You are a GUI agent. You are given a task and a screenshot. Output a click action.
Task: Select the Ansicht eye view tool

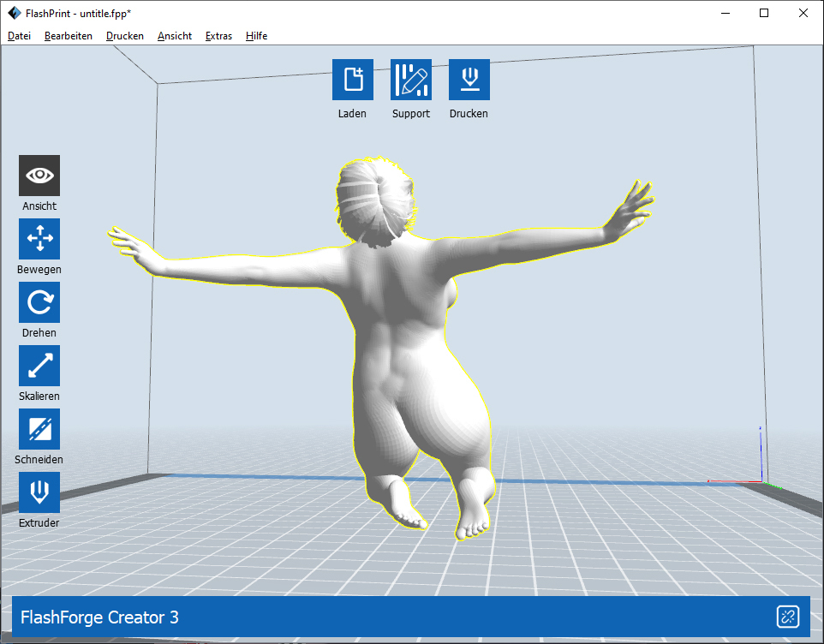pyautogui.click(x=39, y=176)
